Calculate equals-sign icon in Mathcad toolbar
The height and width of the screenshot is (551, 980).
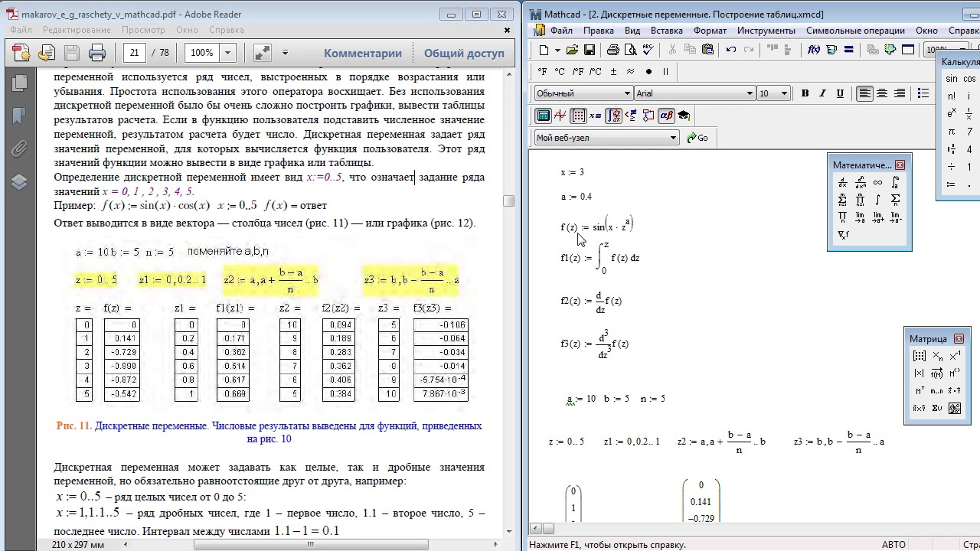tap(849, 50)
